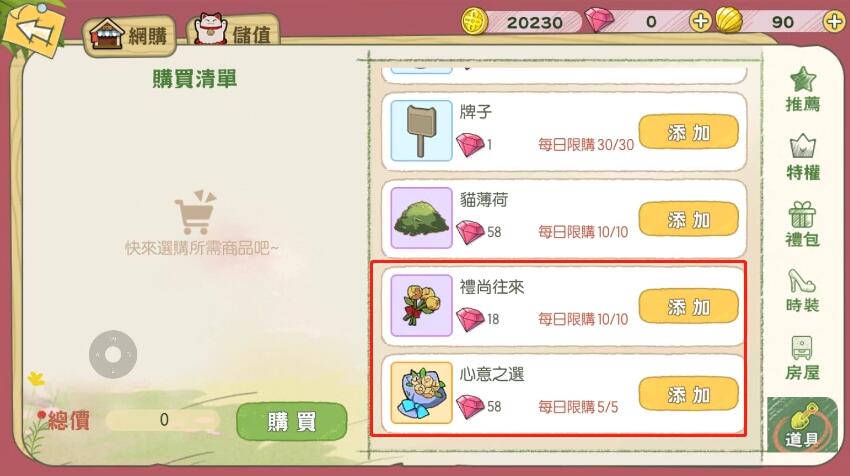Add 牌子 sign to the purchase list
This screenshot has height=476, width=850.
pyautogui.click(x=688, y=132)
